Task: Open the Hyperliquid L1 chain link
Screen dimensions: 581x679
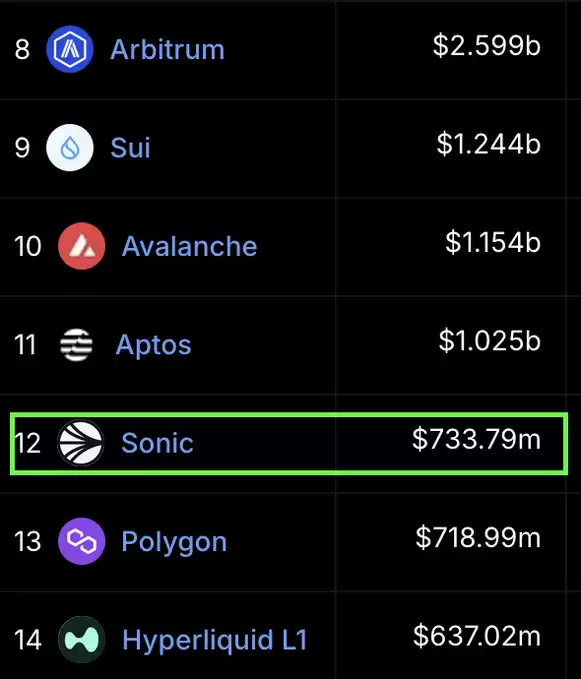Action: [215, 640]
